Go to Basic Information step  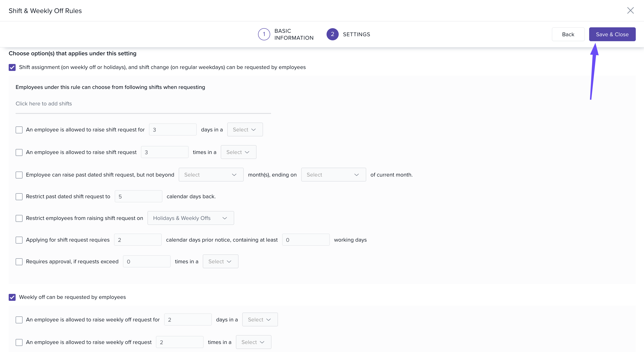(x=294, y=34)
